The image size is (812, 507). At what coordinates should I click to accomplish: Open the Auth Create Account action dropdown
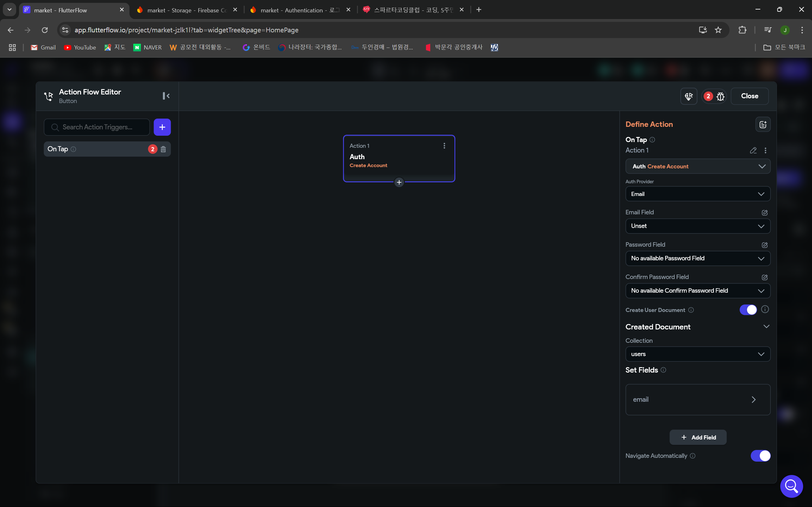coord(697,166)
